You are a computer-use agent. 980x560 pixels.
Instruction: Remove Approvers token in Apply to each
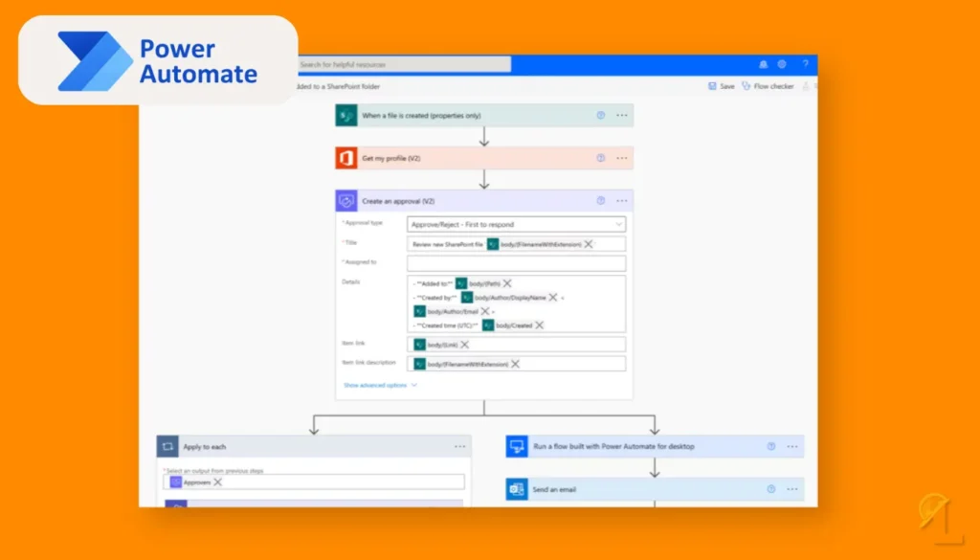pos(218,482)
